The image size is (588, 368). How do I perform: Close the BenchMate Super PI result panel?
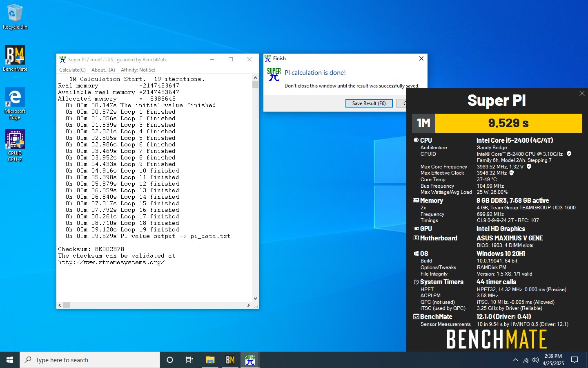(x=582, y=94)
